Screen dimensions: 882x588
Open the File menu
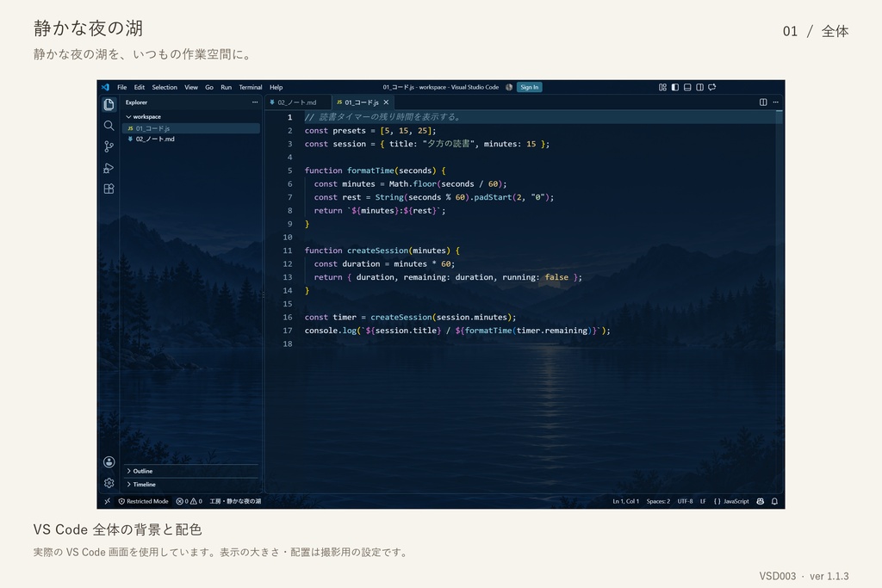tap(122, 87)
